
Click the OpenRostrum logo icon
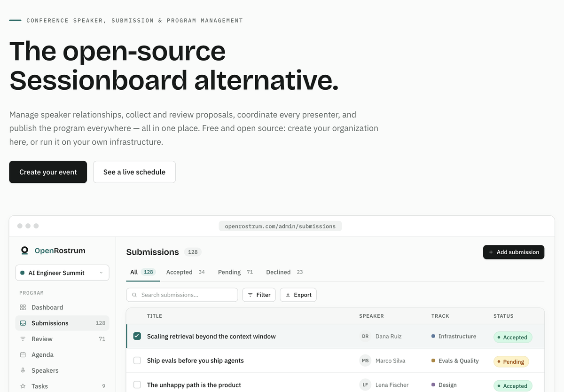point(24,251)
